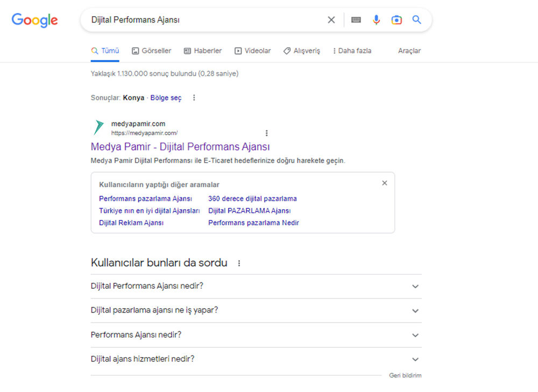This screenshot has width=538, height=392.
Task: Expand Performans Ajansı nedir? question
Action: click(x=256, y=334)
